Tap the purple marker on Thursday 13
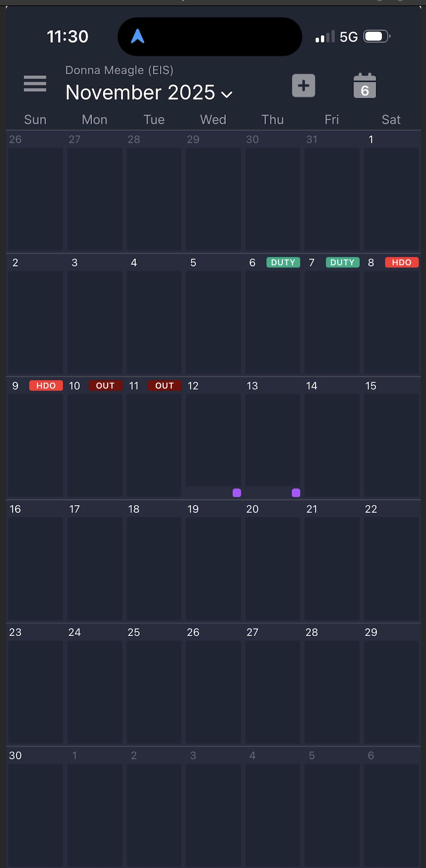426x868 pixels. (296, 493)
